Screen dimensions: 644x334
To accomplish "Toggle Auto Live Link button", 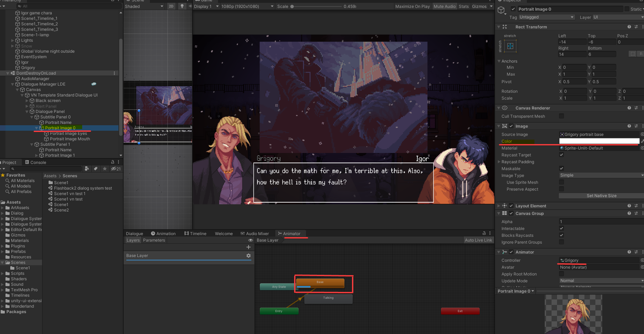I will (478, 240).
